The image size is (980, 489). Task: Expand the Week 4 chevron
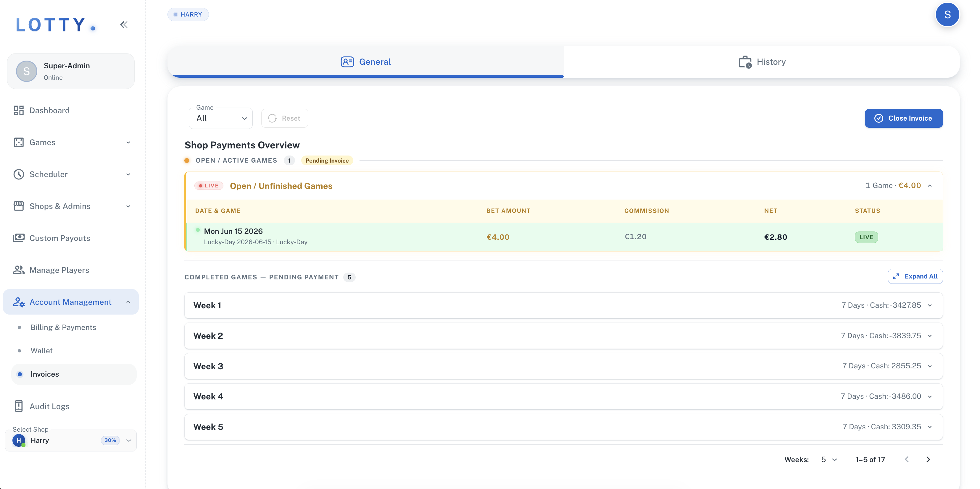point(930,396)
